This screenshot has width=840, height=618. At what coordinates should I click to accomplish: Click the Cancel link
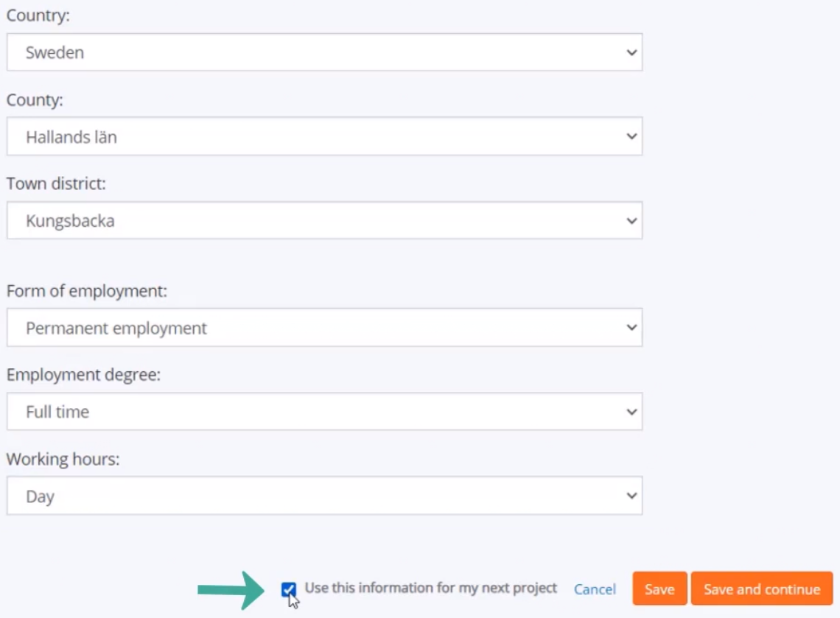[595, 589]
